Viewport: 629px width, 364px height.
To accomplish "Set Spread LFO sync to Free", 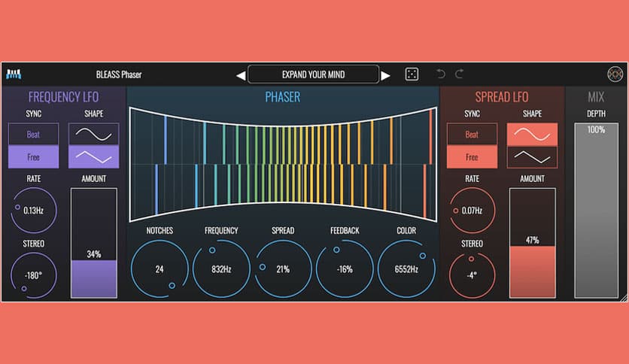I will [472, 156].
